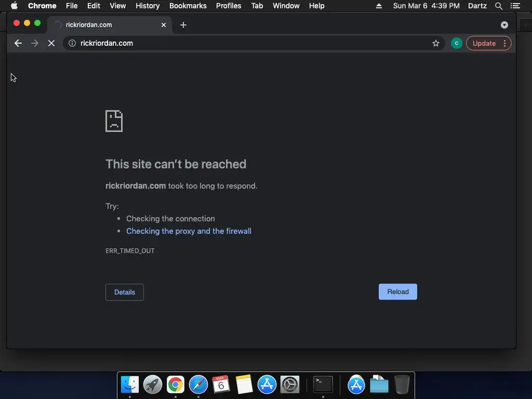Click the eject icon in menu bar
This screenshot has height=399, width=532.
[379, 6]
